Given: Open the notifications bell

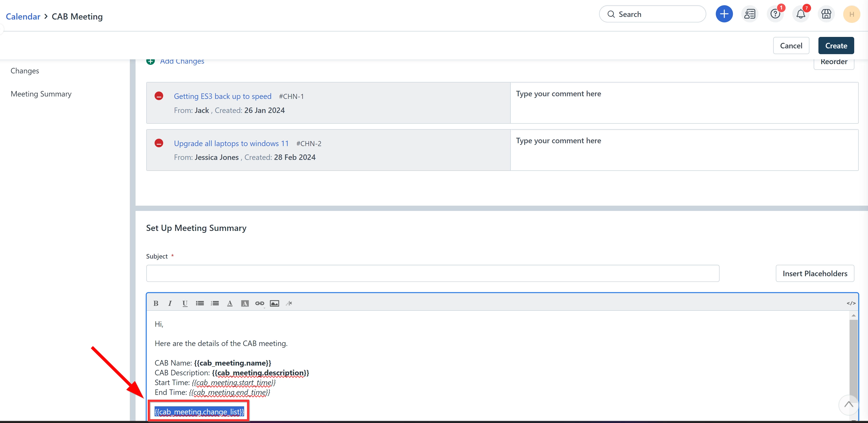Looking at the screenshot, I should point(801,14).
